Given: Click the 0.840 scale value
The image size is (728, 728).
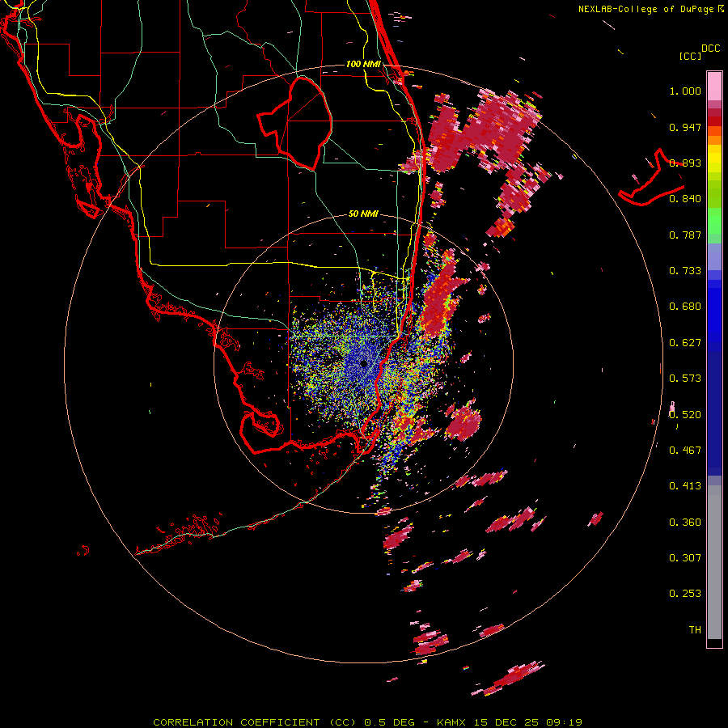Looking at the screenshot, I should [685, 199].
